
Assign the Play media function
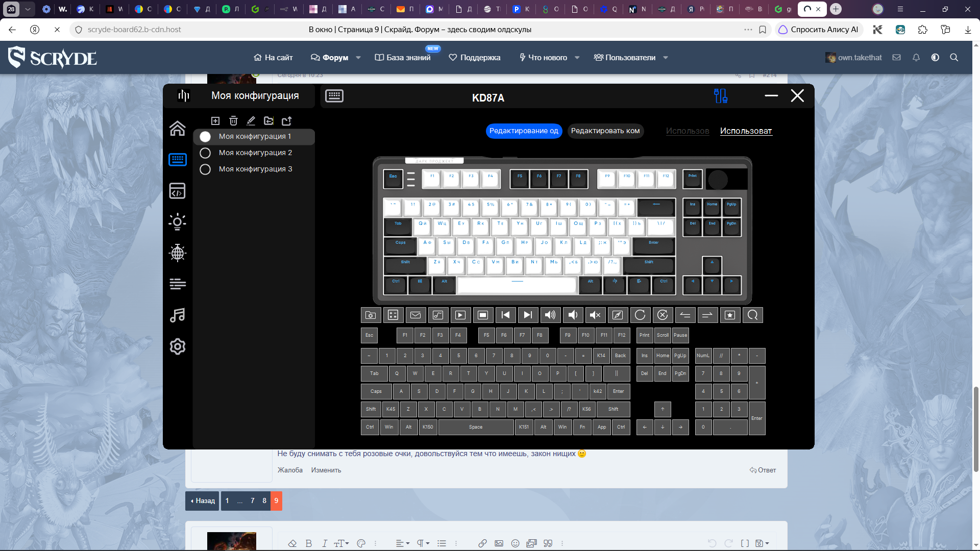460,315
